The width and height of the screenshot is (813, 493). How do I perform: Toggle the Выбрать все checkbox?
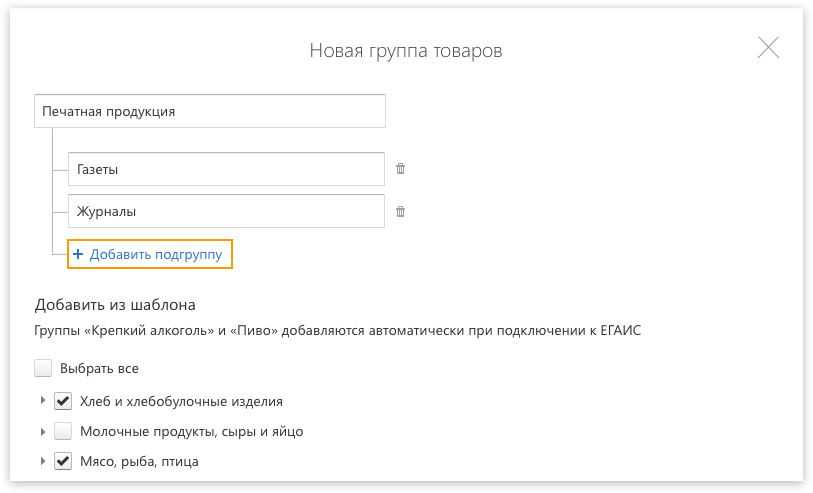point(43,369)
